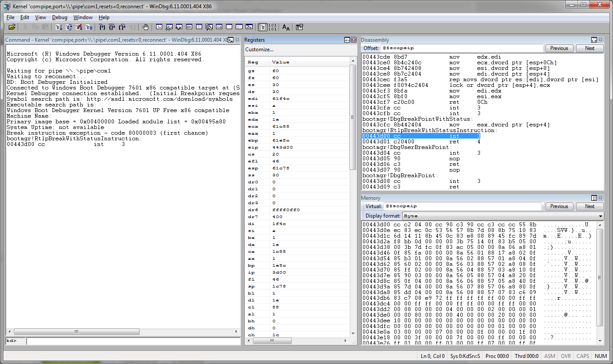Click disassembly line 00443cec rep movs

tap(480, 79)
